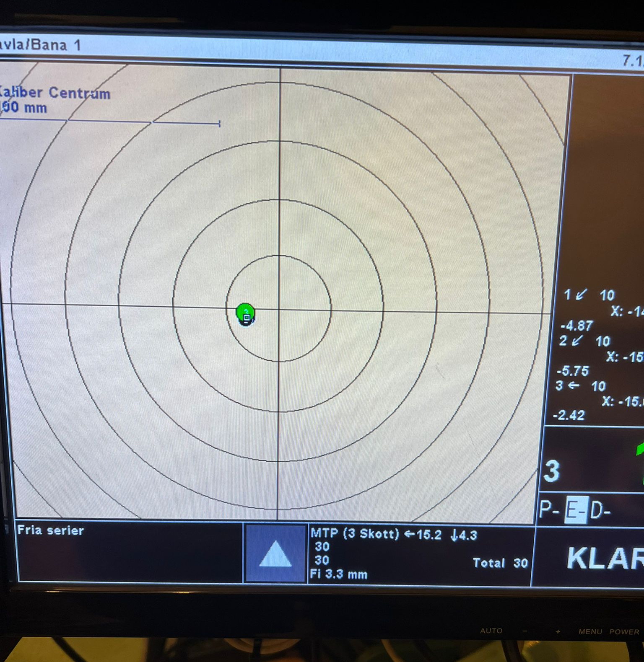Click the Fria serier label
644x662 pixels.
(51, 530)
